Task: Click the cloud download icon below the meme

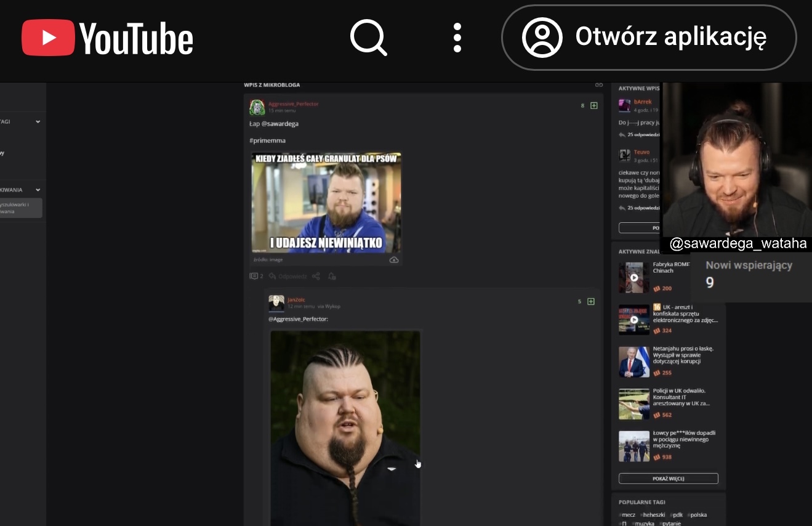Action: 394,260
